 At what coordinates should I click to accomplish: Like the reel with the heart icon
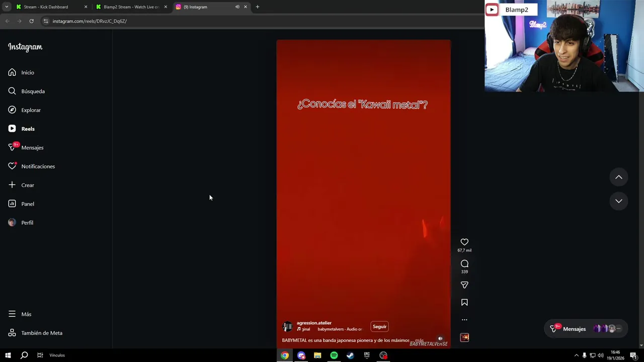pos(464,242)
